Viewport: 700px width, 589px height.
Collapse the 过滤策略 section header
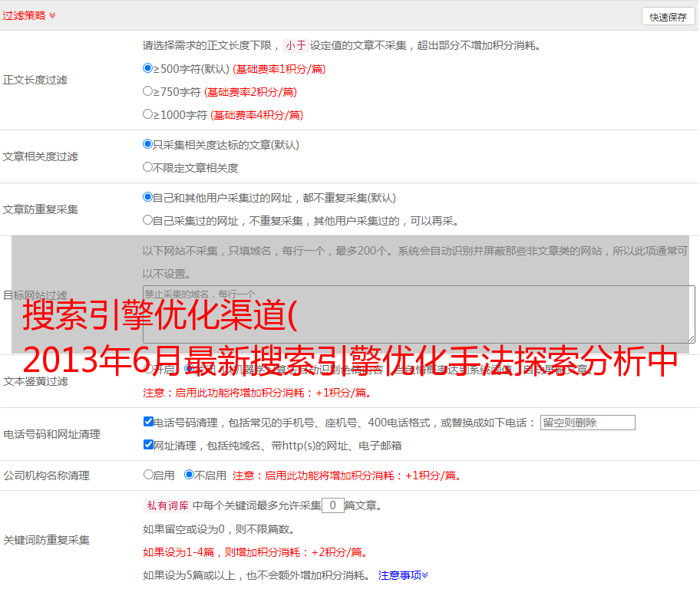point(29,15)
